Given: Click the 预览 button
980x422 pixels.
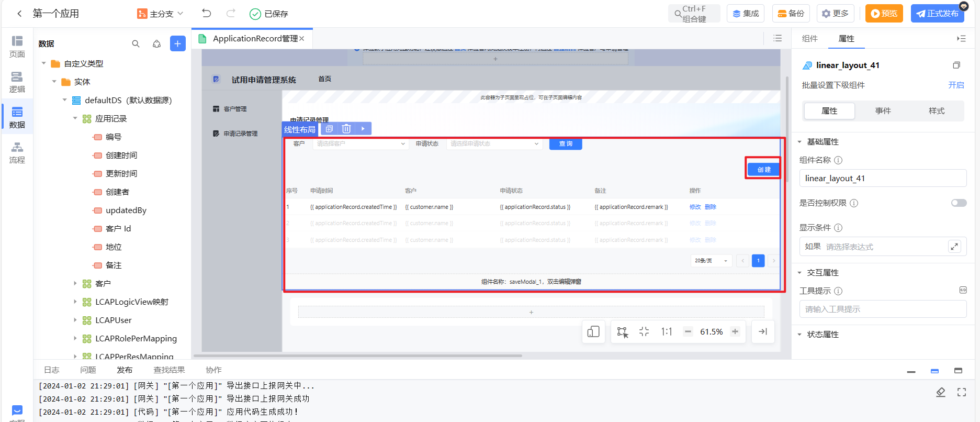Looking at the screenshot, I should click(884, 14).
